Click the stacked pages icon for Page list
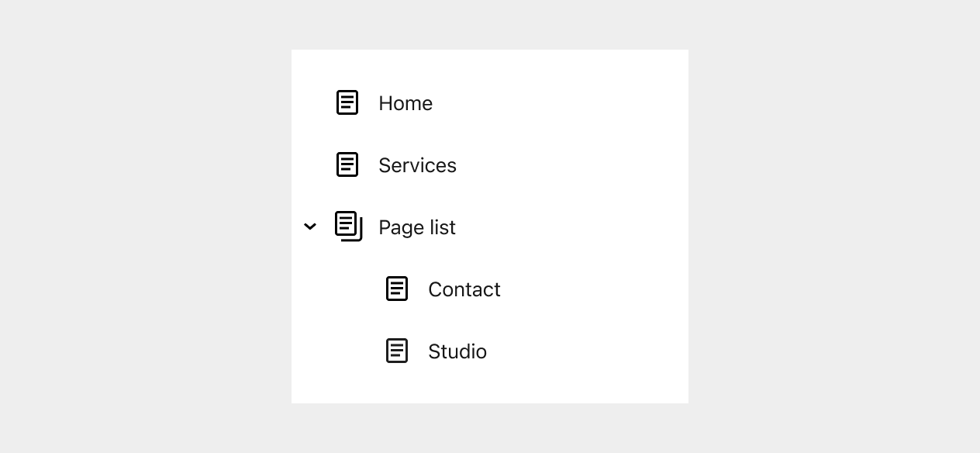Viewport: 980px width, 453px height. [x=349, y=226]
